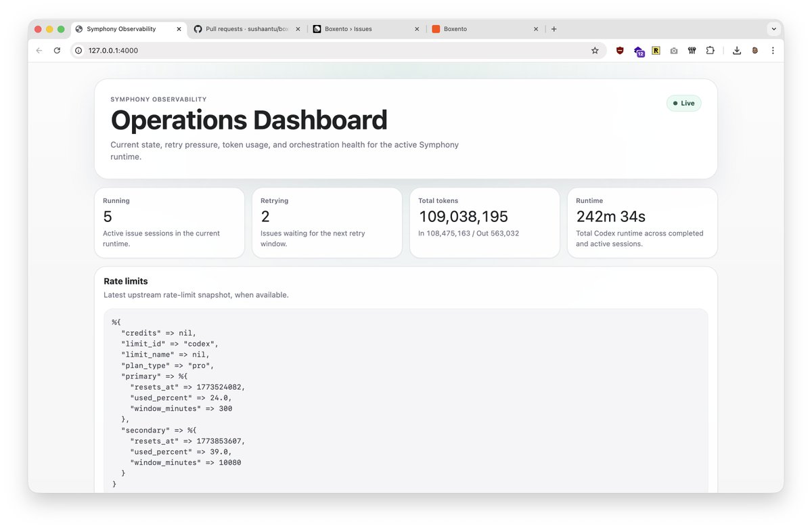This screenshot has height=530, width=812.
Task: Open the Chrome profile avatar
Action: (x=755, y=50)
